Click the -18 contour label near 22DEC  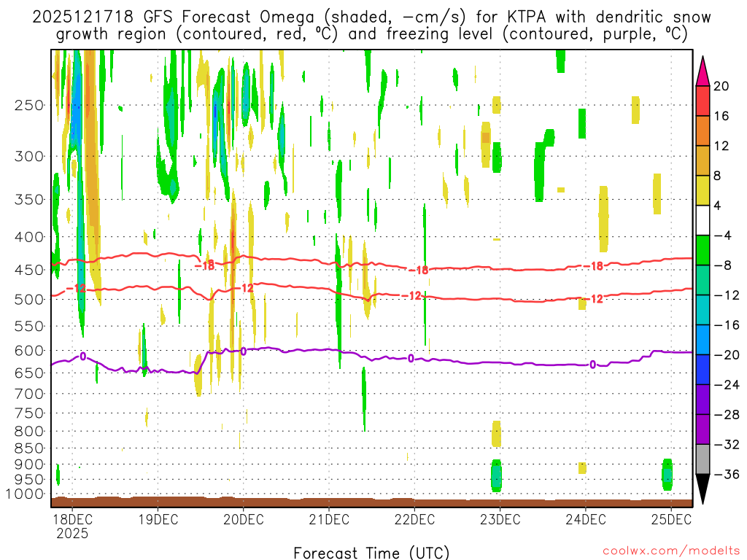tap(419, 271)
